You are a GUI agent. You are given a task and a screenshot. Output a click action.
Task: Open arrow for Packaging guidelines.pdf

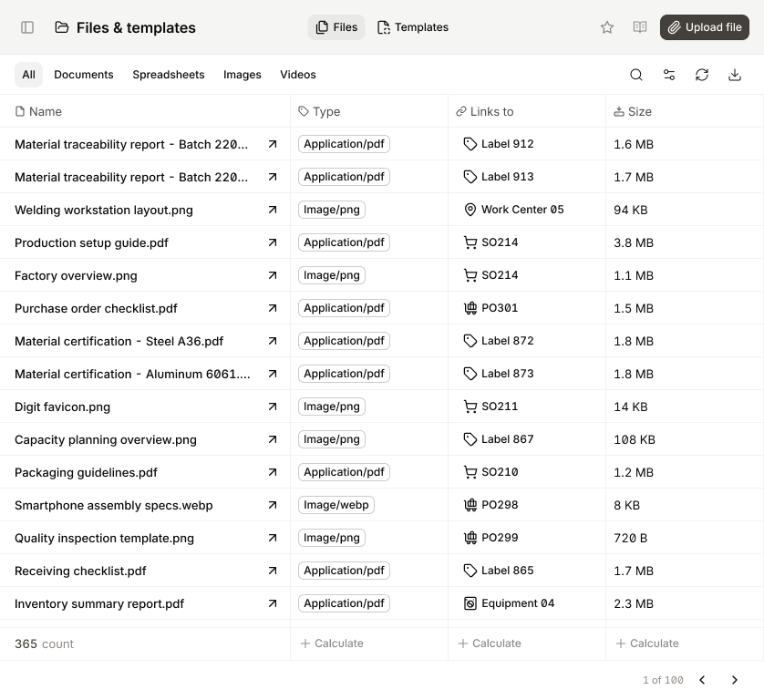tap(273, 472)
